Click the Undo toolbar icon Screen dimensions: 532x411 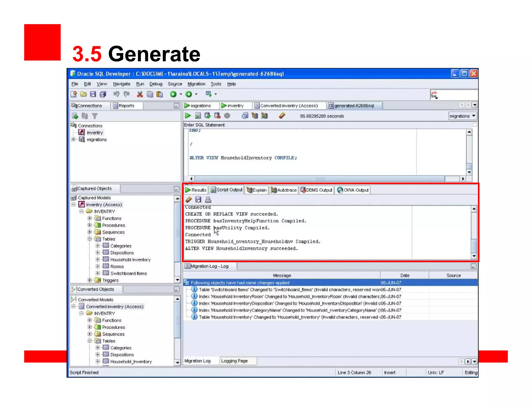116,94
